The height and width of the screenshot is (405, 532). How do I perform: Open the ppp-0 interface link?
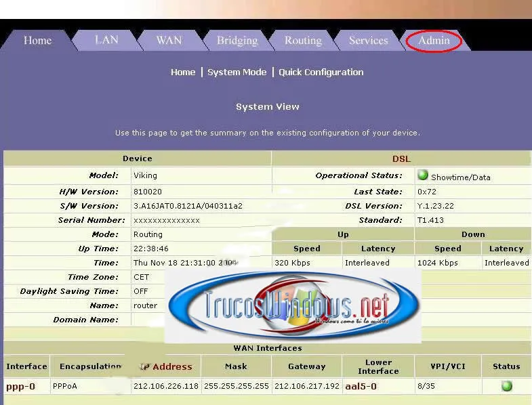20,387
